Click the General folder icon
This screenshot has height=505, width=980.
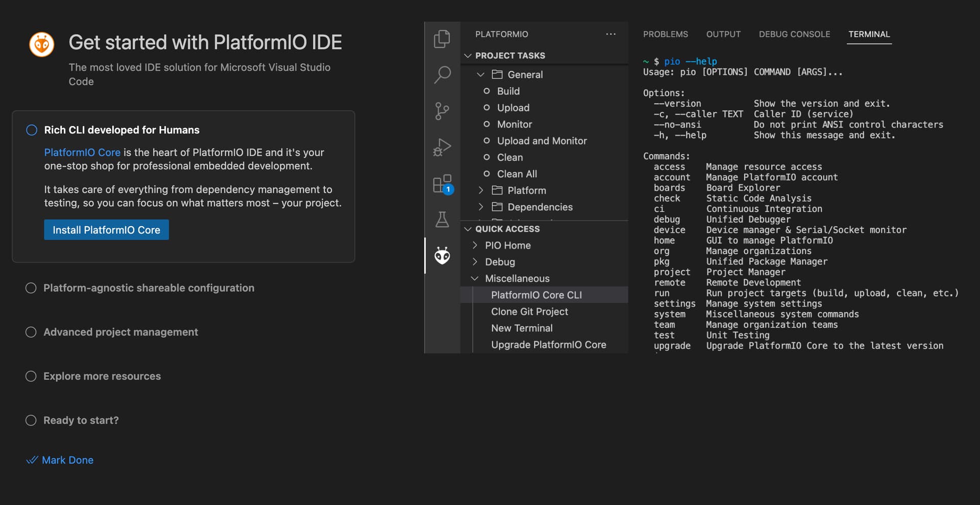point(497,75)
